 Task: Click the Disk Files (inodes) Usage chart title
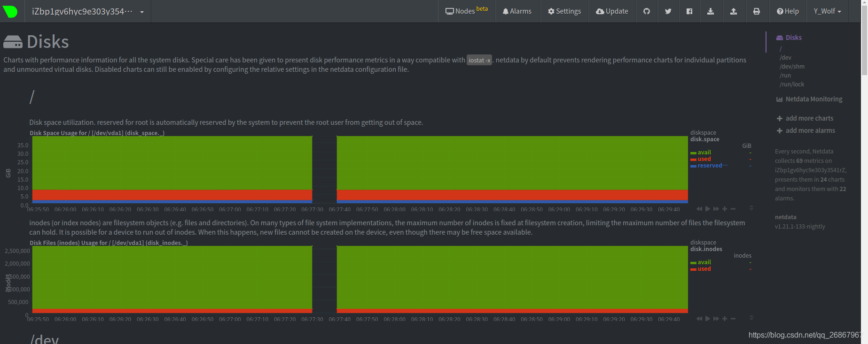pos(109,243)
